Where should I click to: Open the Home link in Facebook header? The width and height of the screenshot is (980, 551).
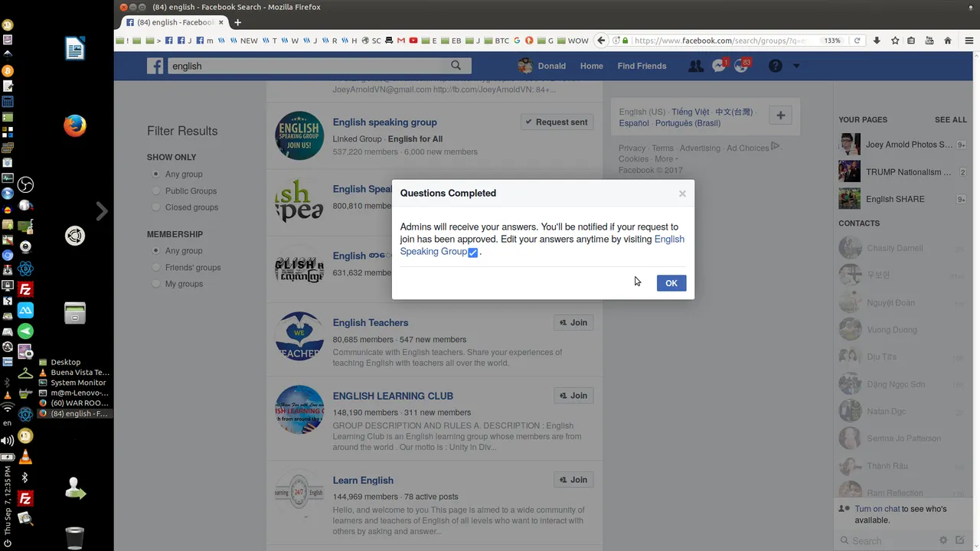click(x=591, y=66)
